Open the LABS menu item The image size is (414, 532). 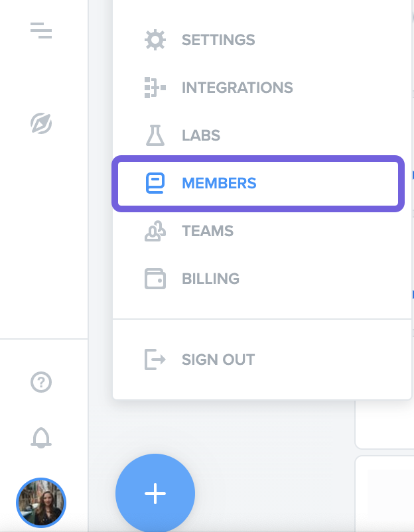pos(201,135)
